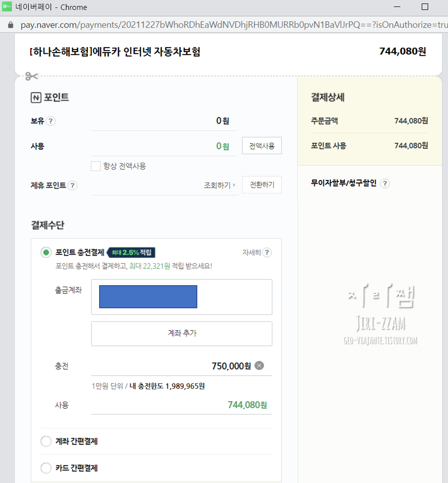Click the 결제수단 heading
This screenshot has width=448, height=483.
(48, 225)
